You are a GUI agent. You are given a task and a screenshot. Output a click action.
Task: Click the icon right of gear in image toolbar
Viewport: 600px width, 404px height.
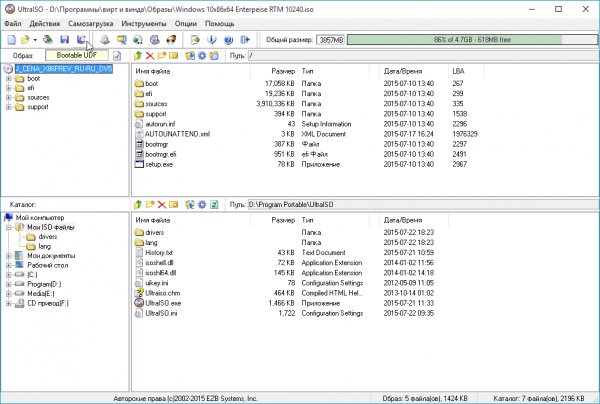(x=214, y=56)
